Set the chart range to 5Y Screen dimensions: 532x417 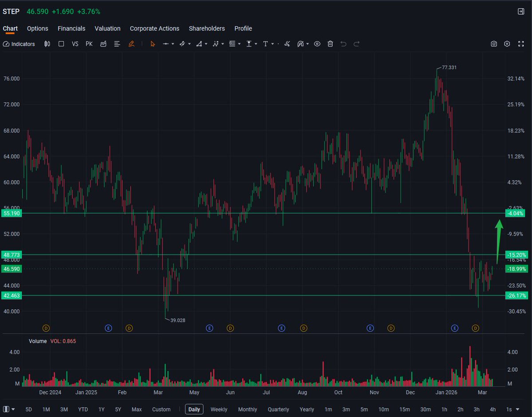pos(118,409)
